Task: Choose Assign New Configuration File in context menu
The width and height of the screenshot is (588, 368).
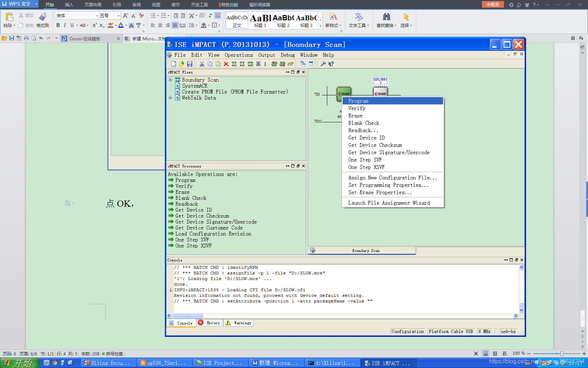Action: pos(393,178)
